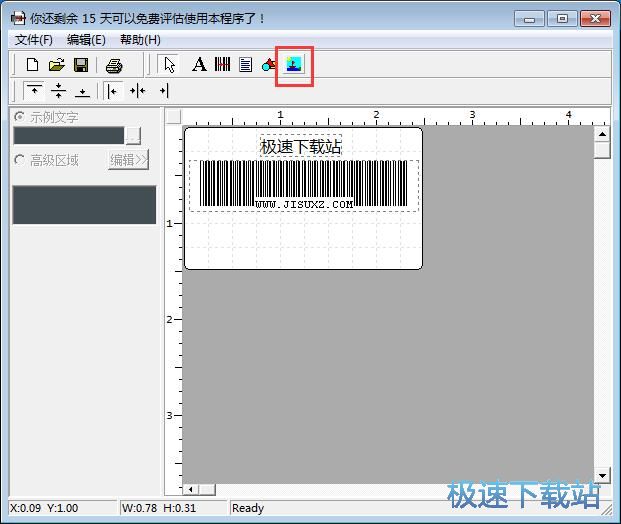Choose the text tool A
The width and height of the screenshot is (621, 524).
coord(199,65)
